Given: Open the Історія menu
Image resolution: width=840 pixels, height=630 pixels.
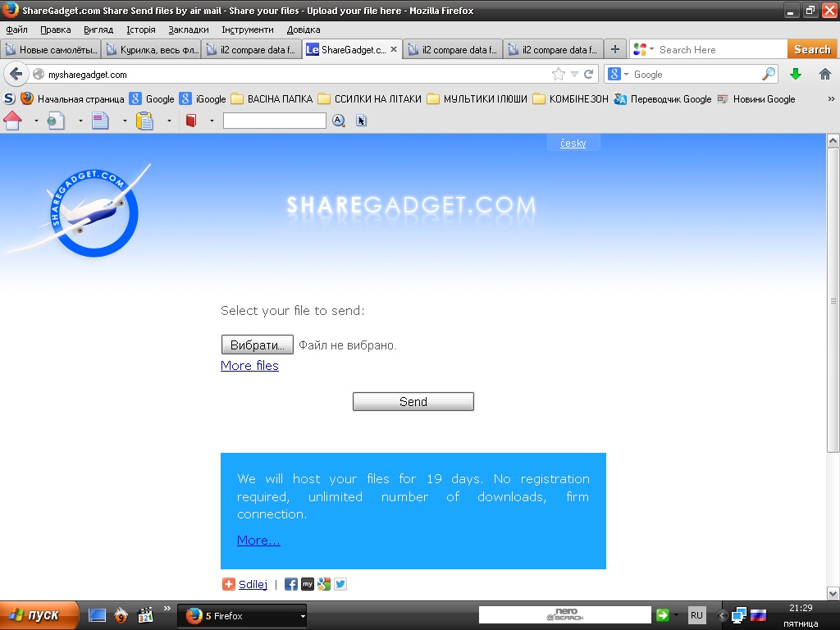Looking at the screenshot, I should [x=141, y=30].
